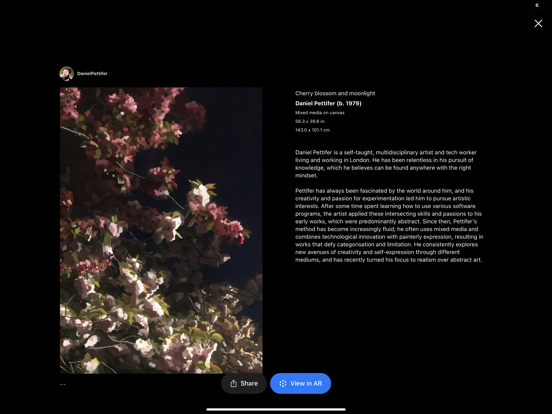Screen dimensions: 552x414
Task: Tap the home indicator bar
Action: [276, 409]
